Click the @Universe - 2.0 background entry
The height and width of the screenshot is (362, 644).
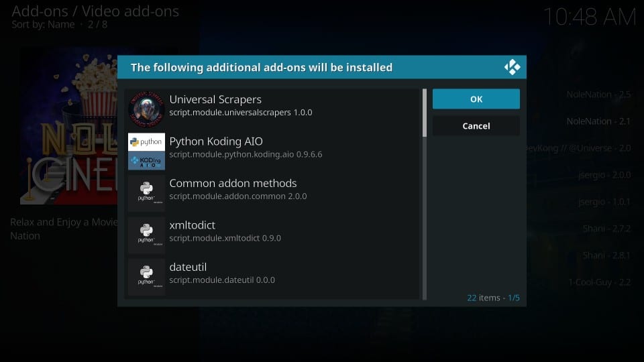(x=579, y=148)
